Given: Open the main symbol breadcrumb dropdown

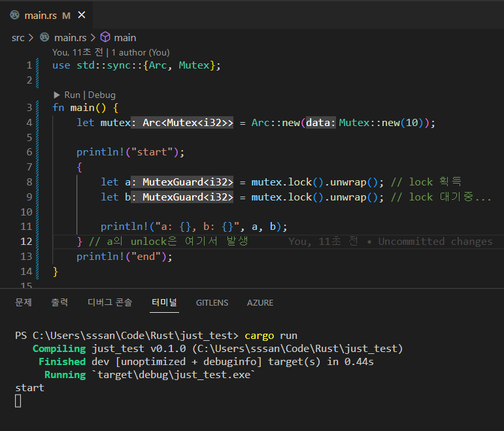Looking at the screenshot, I should pyautogui.click(x=125, y=38).
